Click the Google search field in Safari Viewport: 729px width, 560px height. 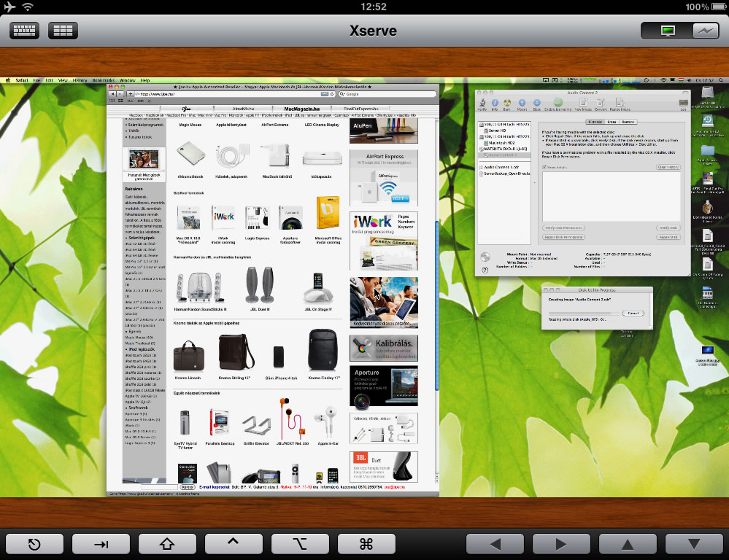[387, 94]
